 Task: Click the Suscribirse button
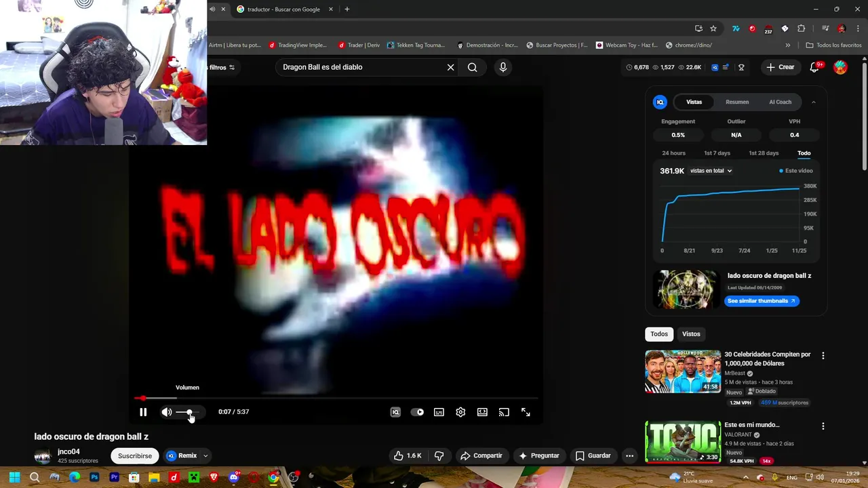point(135,456)
